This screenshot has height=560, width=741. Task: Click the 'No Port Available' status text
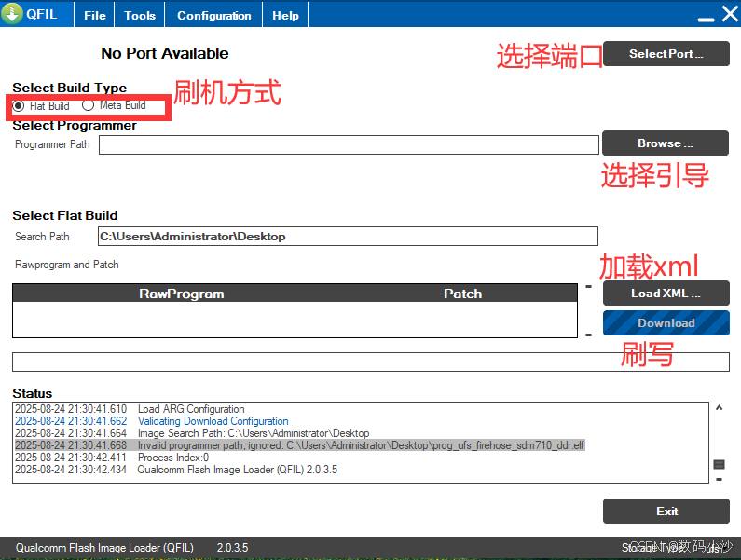164,53
